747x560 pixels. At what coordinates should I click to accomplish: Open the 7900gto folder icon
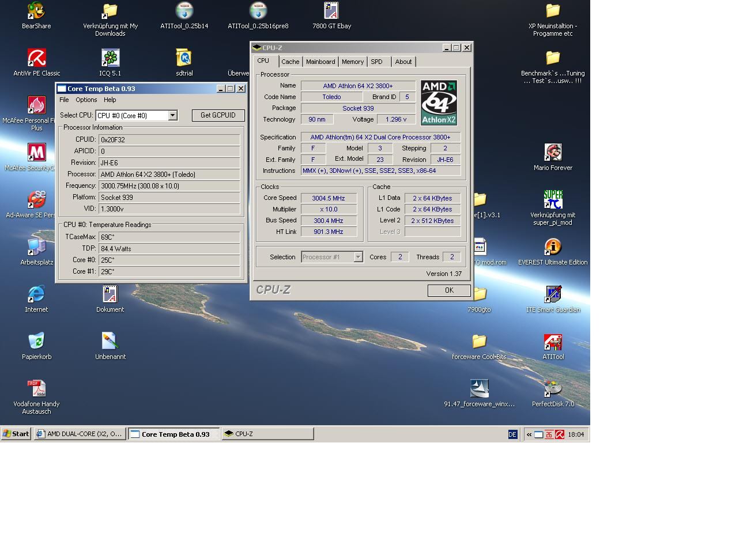click(x=480, y=294)
